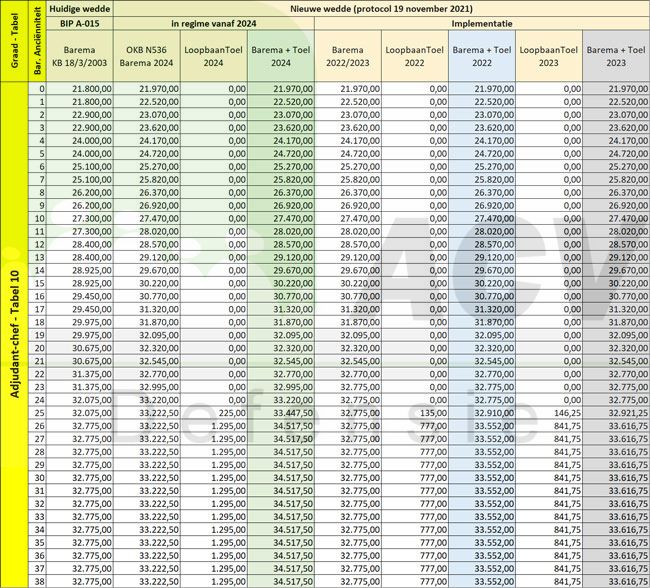Select Barema + Toel 2024 value 34.517,50 in row 26

(x=281, y=426)
